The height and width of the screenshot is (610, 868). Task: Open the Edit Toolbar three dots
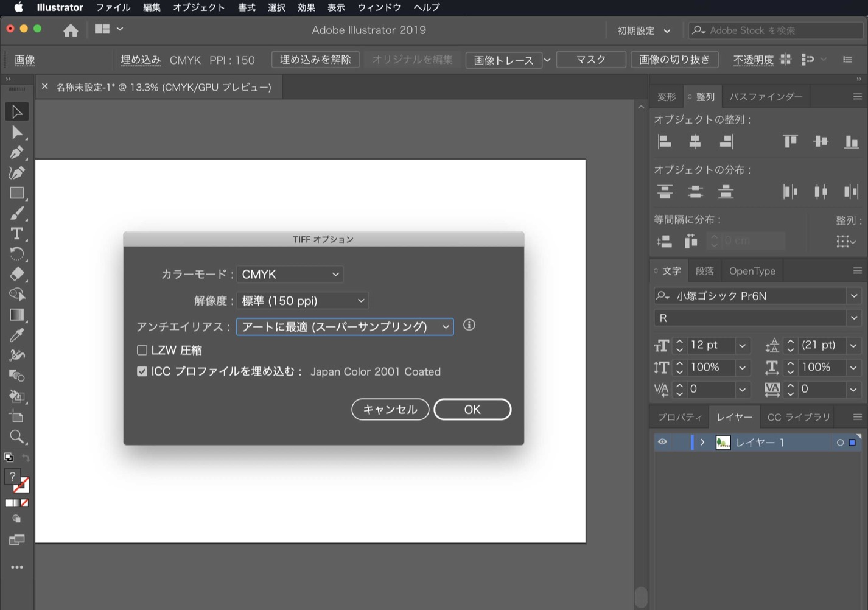(16, 567)
